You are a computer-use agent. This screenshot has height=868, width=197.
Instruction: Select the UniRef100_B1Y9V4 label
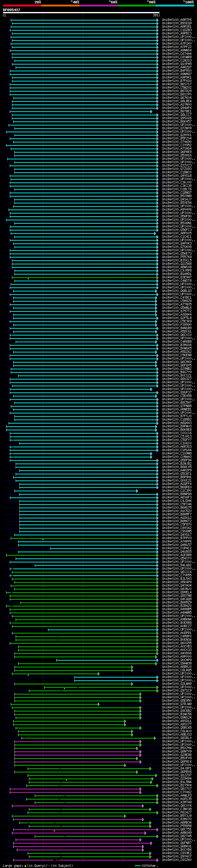tap(177, 785)
